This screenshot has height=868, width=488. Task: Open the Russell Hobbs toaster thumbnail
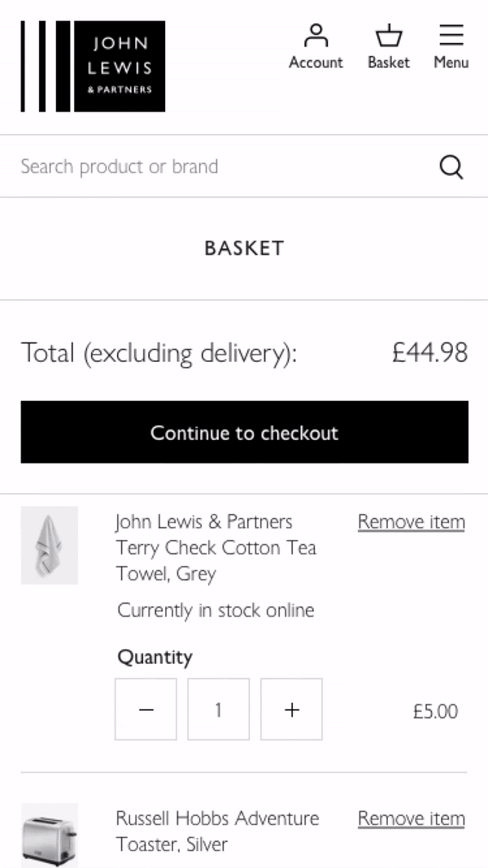pos(50,835)
